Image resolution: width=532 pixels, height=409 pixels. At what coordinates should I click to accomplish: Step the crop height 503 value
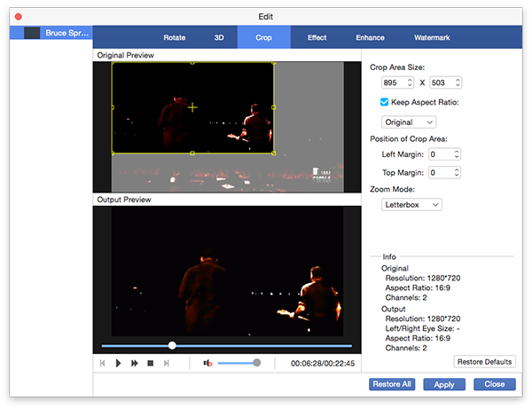(458, 83)
